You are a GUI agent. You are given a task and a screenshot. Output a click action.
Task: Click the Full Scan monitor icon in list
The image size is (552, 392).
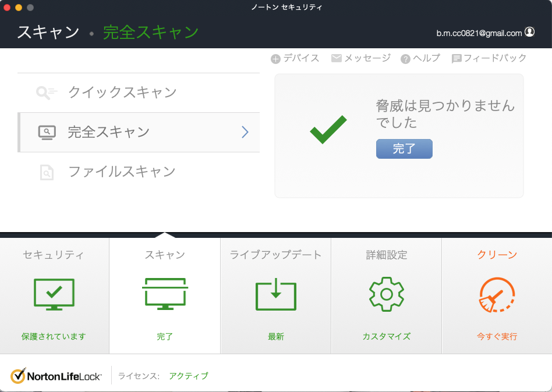click(x=47, y=132)
